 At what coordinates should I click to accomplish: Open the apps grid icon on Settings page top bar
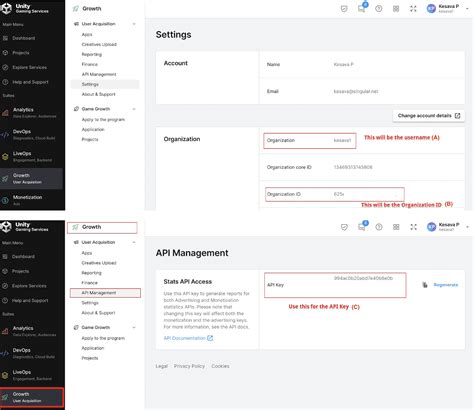396,9
